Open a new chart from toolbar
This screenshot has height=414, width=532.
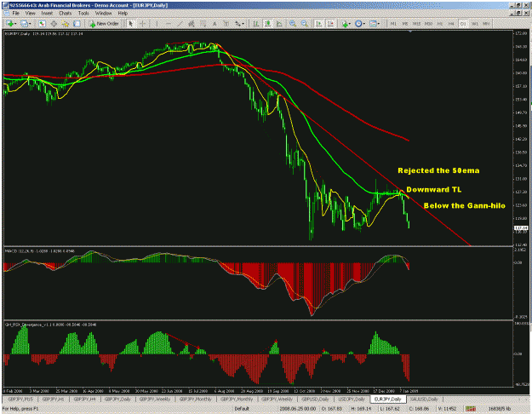[9, 24]
